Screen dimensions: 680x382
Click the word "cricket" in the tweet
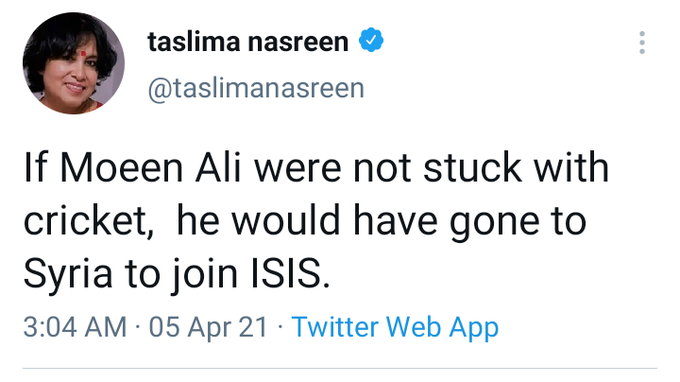(85, 222)
